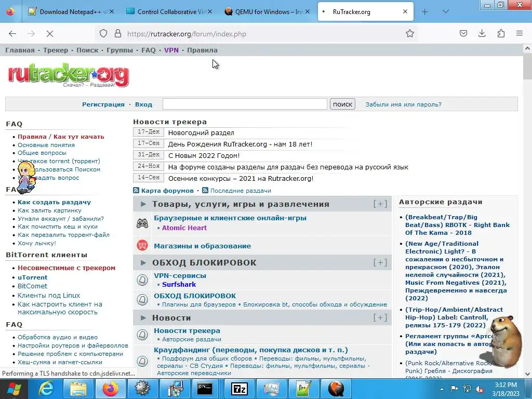Open Windows Explorer from the taskbar
The image size is (532, 399).
[x=78, y=389]
